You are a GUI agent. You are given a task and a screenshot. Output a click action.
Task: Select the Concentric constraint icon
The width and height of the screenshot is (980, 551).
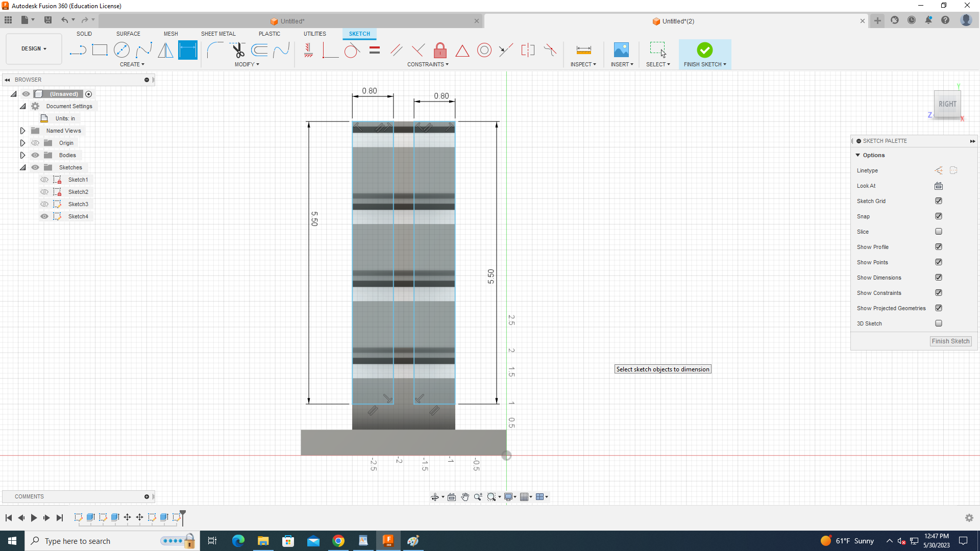coord(484,50)
